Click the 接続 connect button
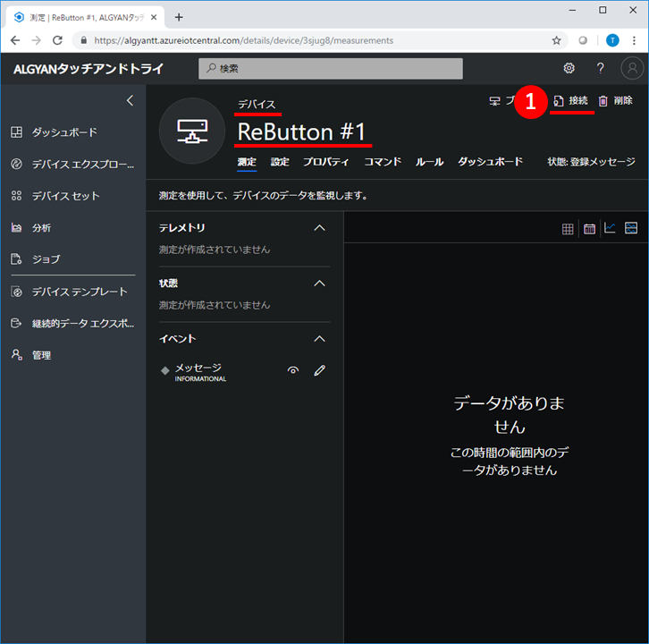This screenshot has height=644, width=649. point(571,101)
